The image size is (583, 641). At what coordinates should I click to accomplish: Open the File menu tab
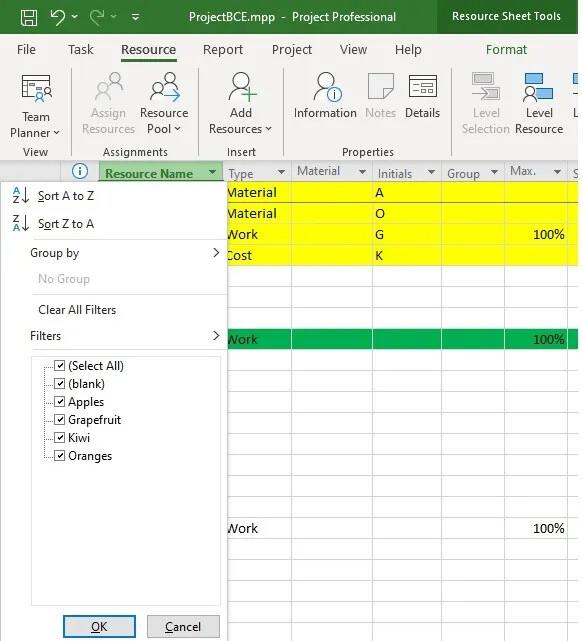(26, 50)
